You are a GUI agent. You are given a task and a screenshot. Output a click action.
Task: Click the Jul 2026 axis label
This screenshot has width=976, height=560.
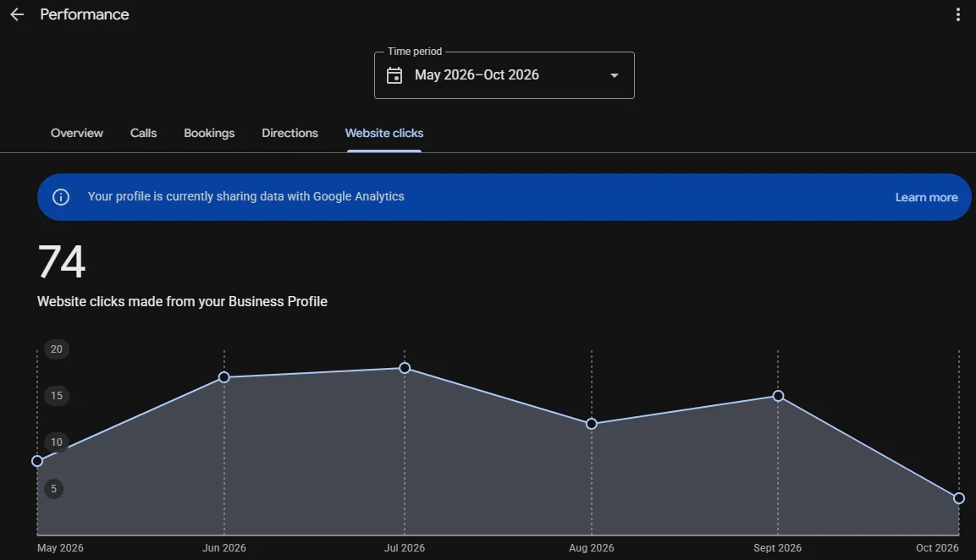pyautogui.click(x=405, y=548)
